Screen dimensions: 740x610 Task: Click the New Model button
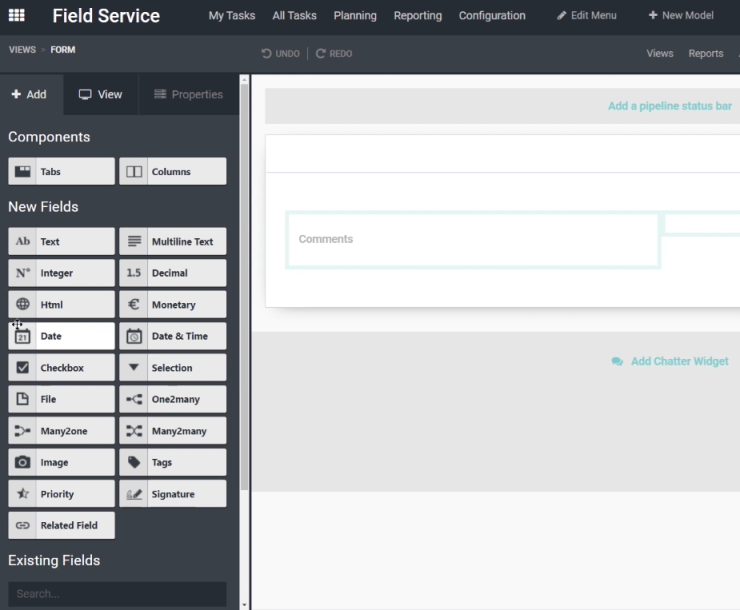click(x=681, y=16)
